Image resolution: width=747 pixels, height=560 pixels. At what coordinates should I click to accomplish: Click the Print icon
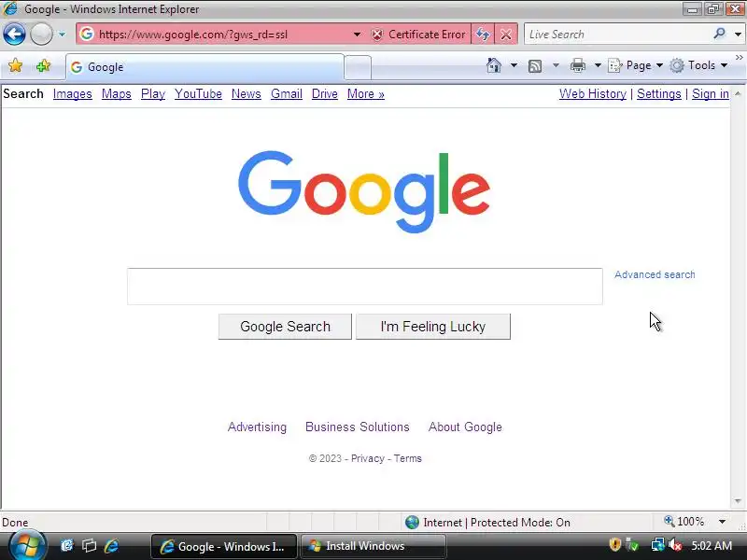(x=577, y=65)
